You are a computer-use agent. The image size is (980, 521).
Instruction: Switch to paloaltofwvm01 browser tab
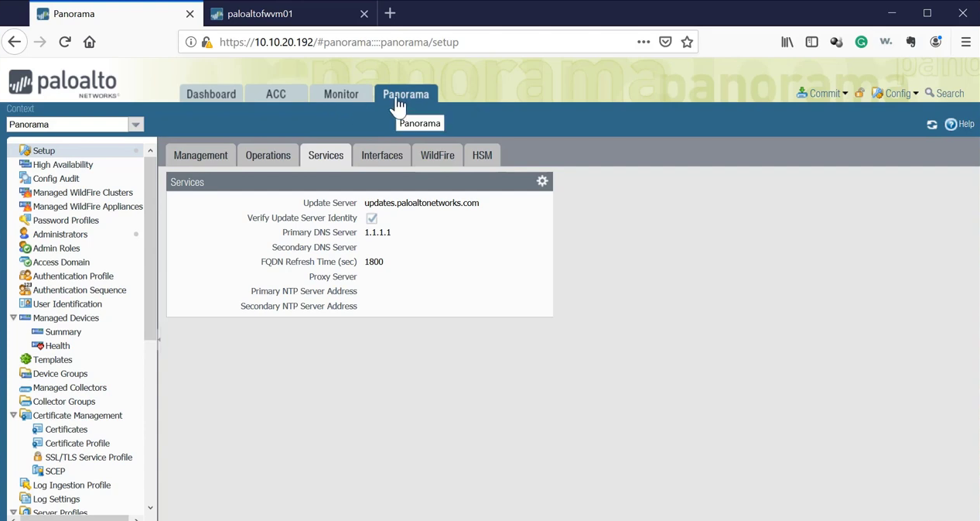coord(289,14)
